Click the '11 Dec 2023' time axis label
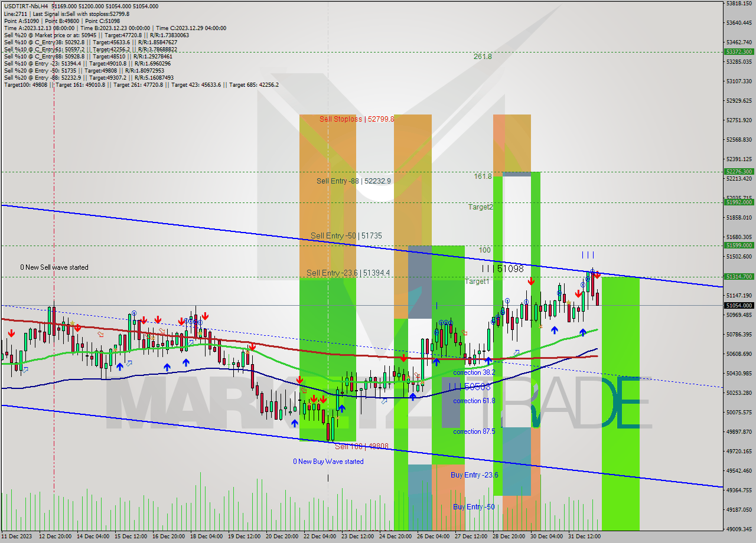This screenshot has width=756, height=543. click(18, 537)
